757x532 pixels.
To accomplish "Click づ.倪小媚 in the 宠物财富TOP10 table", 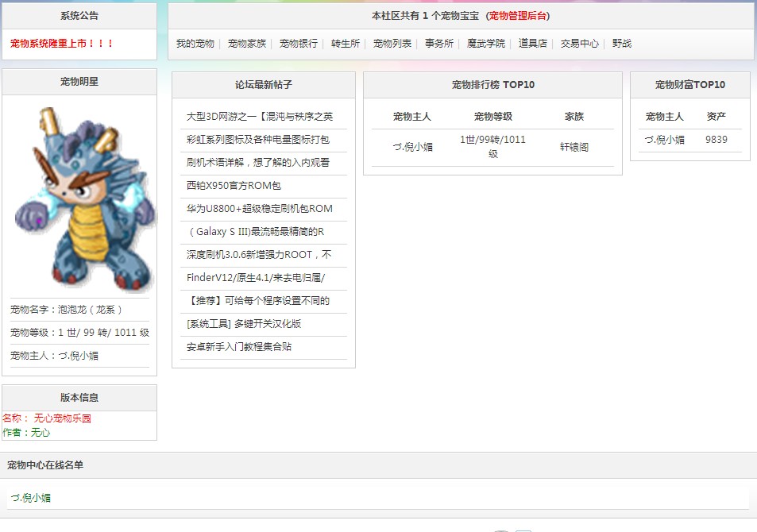I will tap(664, 140).
